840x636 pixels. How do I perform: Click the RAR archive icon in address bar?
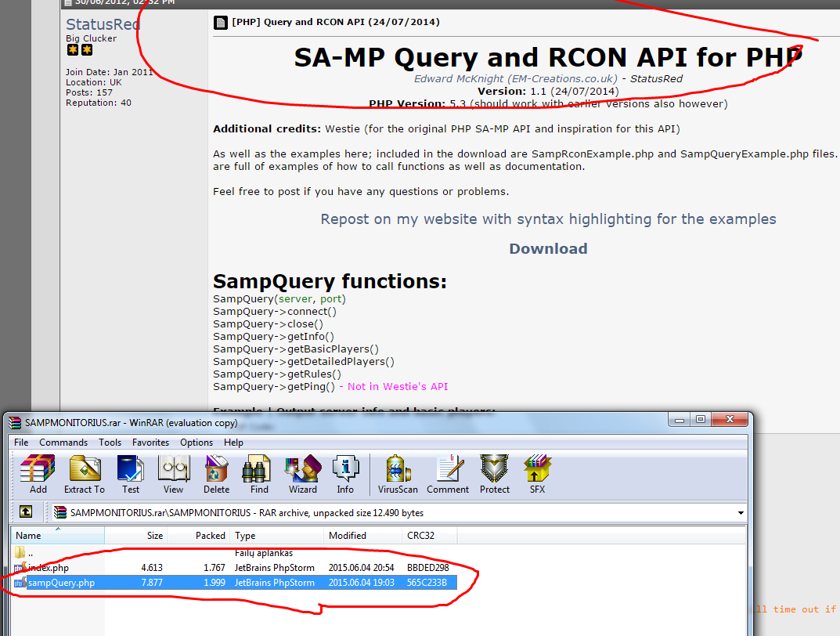[60, 513]
